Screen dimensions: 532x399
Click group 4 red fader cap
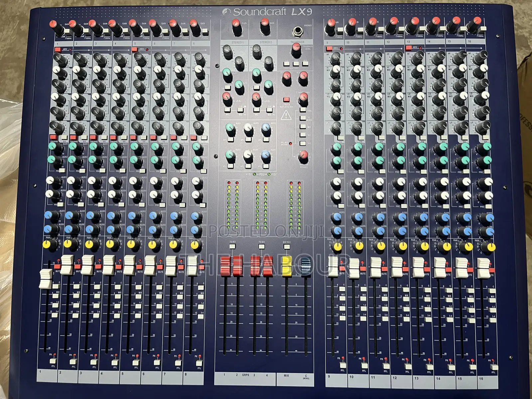click(x=268, y=266)
